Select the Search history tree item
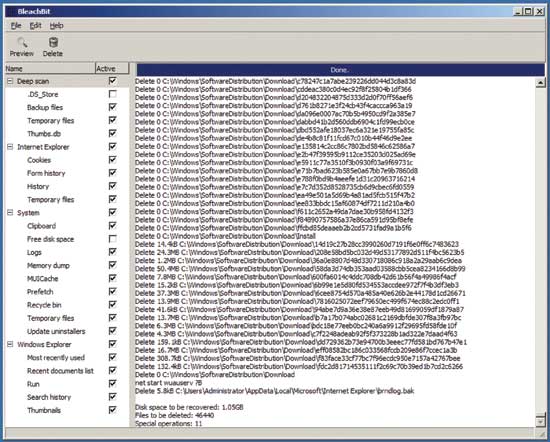 pos(49,397)
